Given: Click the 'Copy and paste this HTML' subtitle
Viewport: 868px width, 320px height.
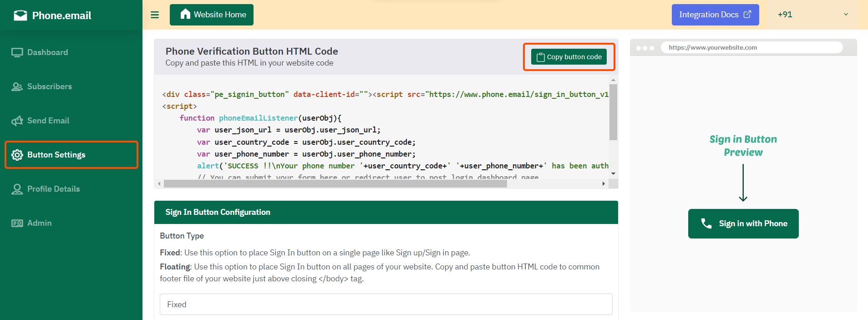Looking at the screenshot, I should tap(249, 63).
